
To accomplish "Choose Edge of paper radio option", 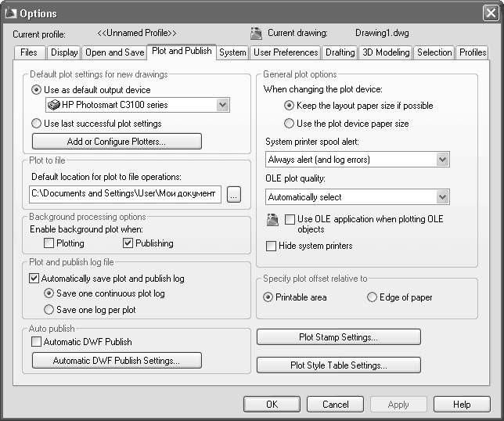I will click(372, 297).
